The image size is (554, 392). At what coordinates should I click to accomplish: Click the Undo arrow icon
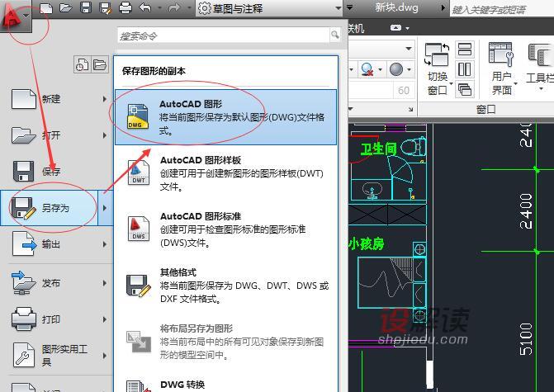click(145, 7)
